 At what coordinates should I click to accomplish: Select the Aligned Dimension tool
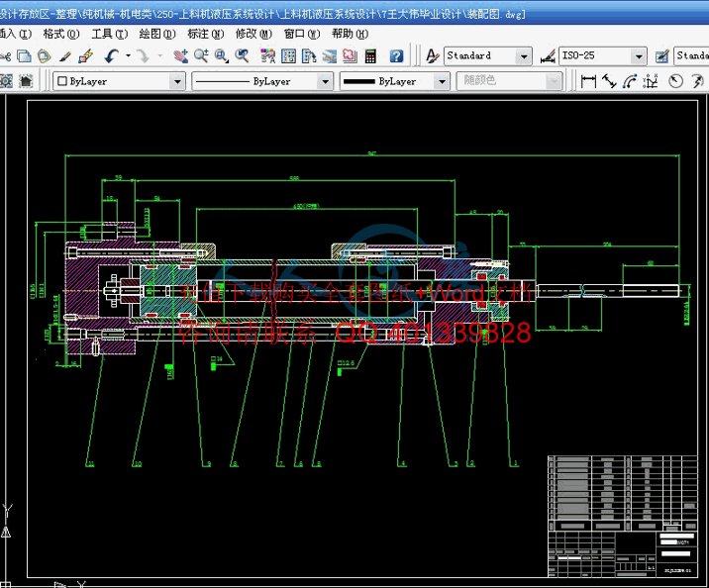(609, 81)
